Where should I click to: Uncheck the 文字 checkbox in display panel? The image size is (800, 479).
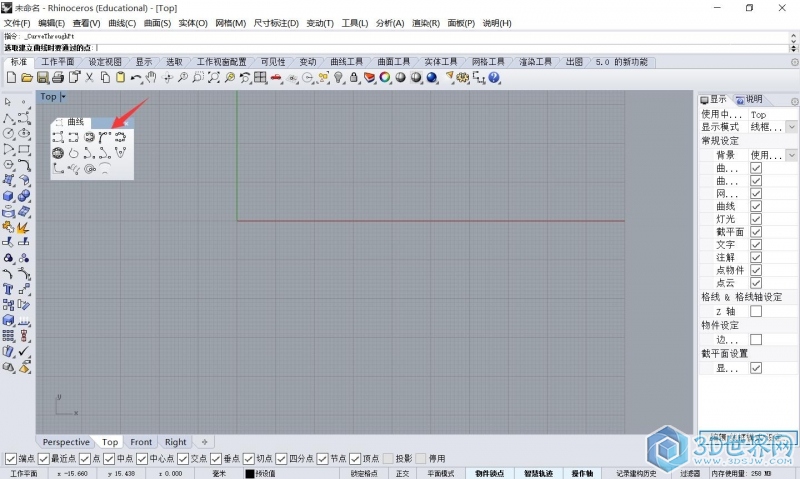[756, 245]
